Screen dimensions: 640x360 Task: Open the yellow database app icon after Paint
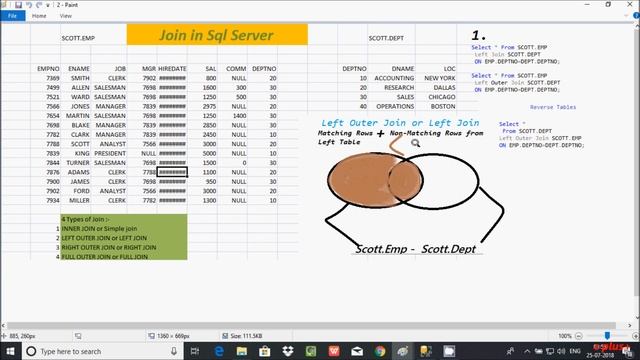(426, 351)
